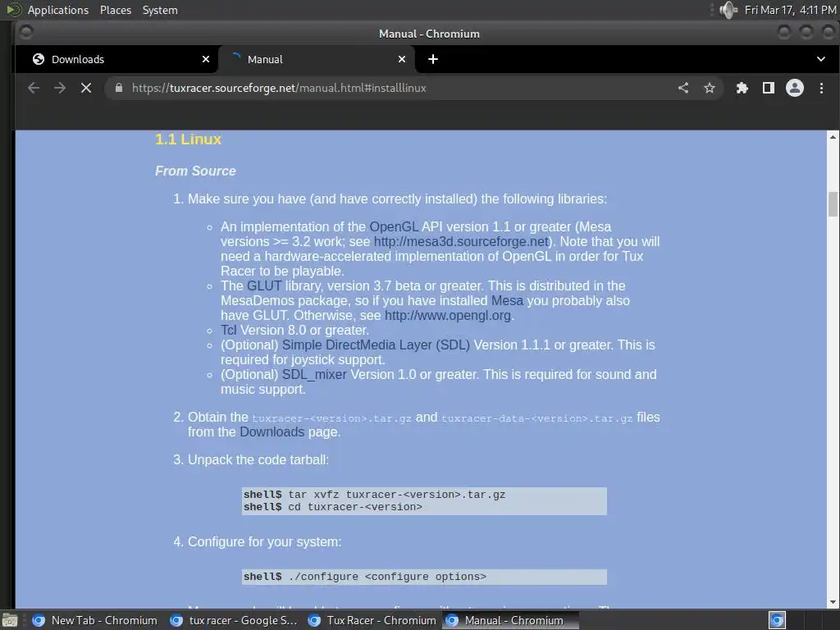The width and height of the screenshot is (840, 630).
Task: Switch to Tux Racer - Chromium taskbar window
Action: coord(372,620)
